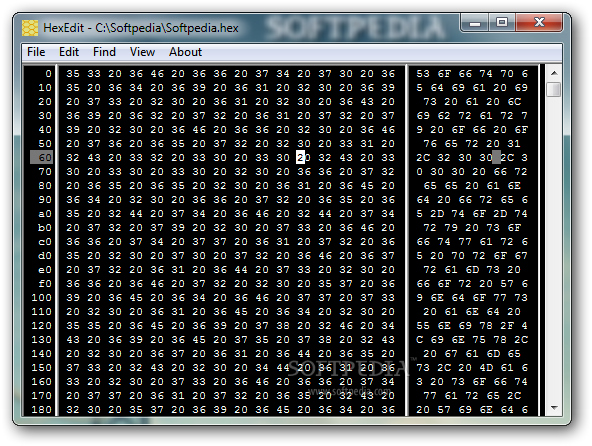Click first byte 43 in row 130

click(x=73, y=340)
